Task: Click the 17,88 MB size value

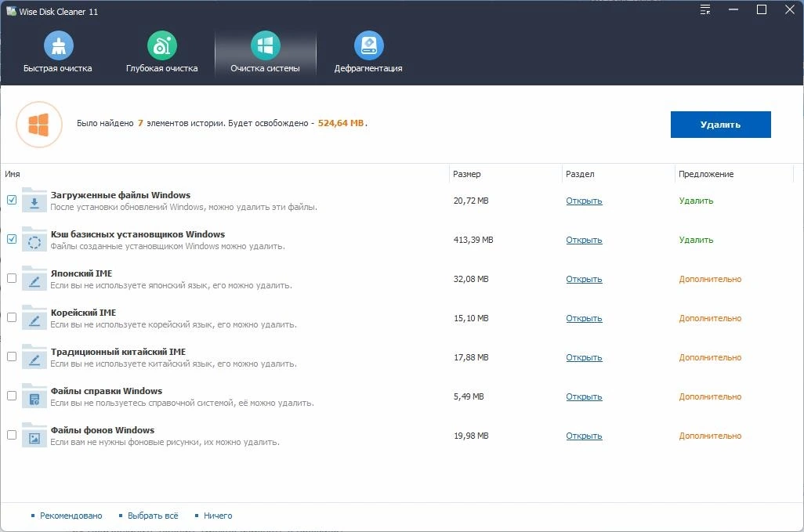Action: (471, 358)
